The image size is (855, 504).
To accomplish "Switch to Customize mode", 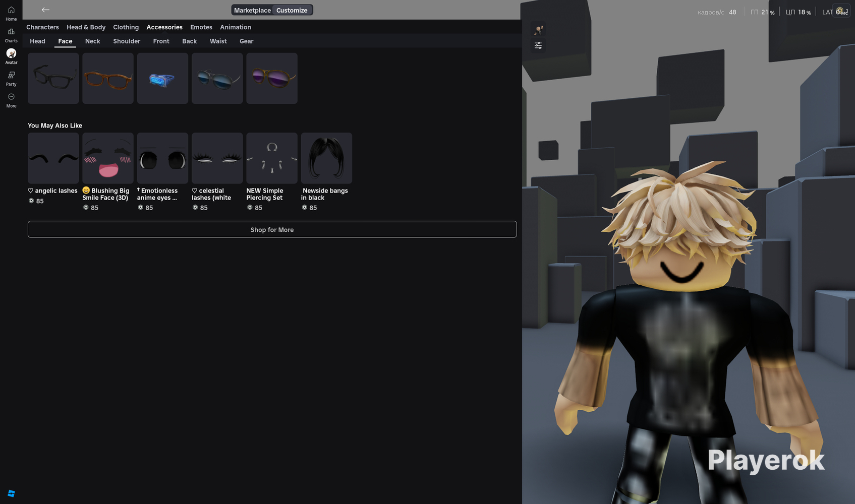I will click(292, 10).
